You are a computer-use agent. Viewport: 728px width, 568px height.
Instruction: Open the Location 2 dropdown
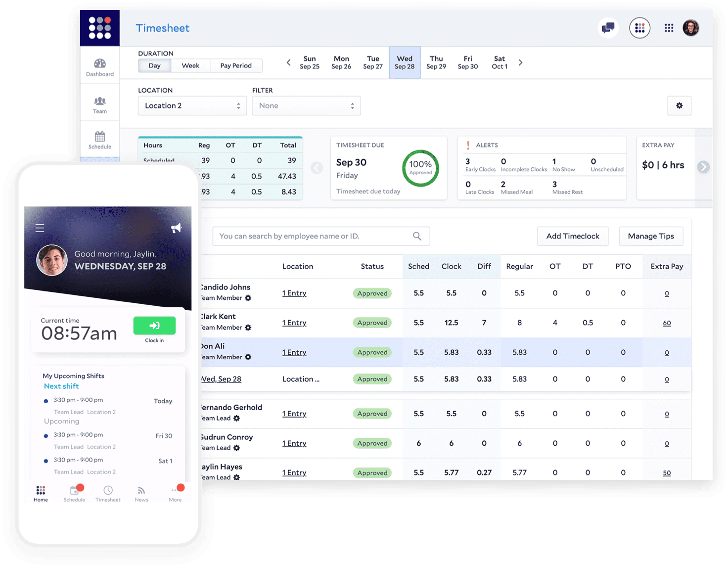[x=192, y=105]
